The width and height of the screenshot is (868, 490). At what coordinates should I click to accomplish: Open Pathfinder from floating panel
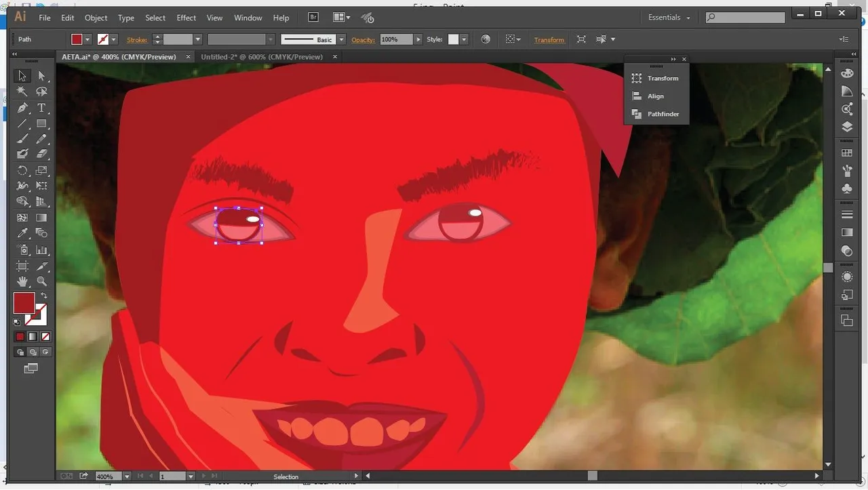[656, 114]
